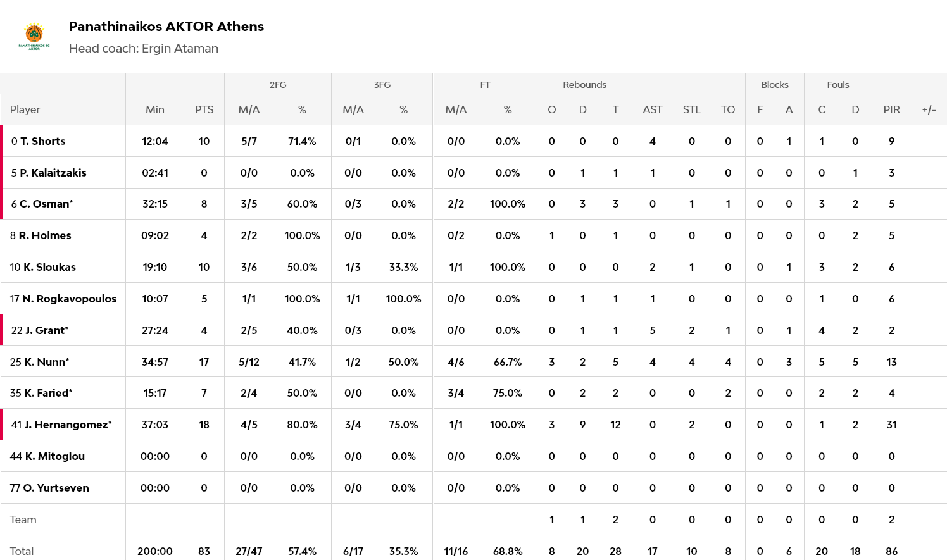Click the Rebounds group header
947x560 pixels.
pyautogui.click(x=584, y=85)
